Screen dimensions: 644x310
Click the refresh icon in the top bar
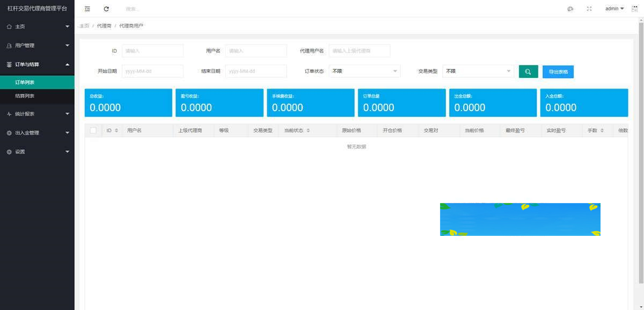(106, 9)
